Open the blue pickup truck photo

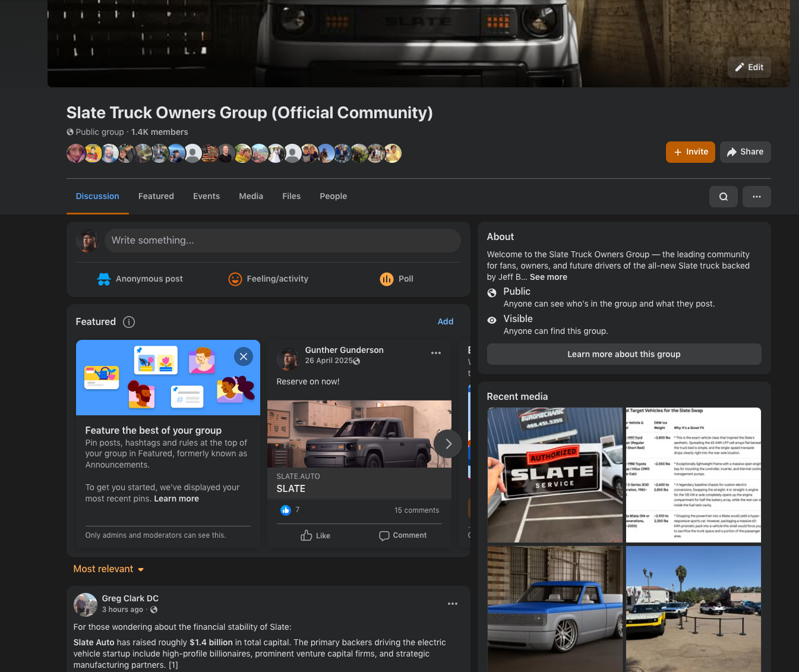(x=555, y=609)
